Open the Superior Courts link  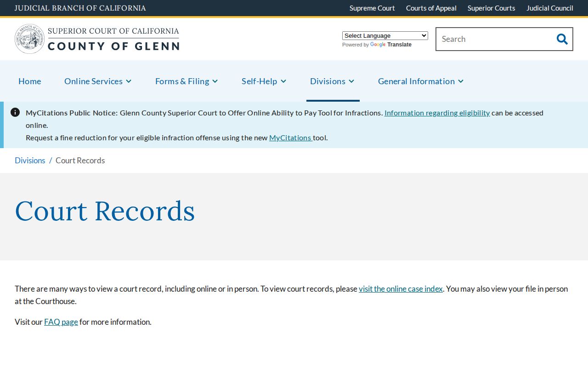(x=491, y=8)
